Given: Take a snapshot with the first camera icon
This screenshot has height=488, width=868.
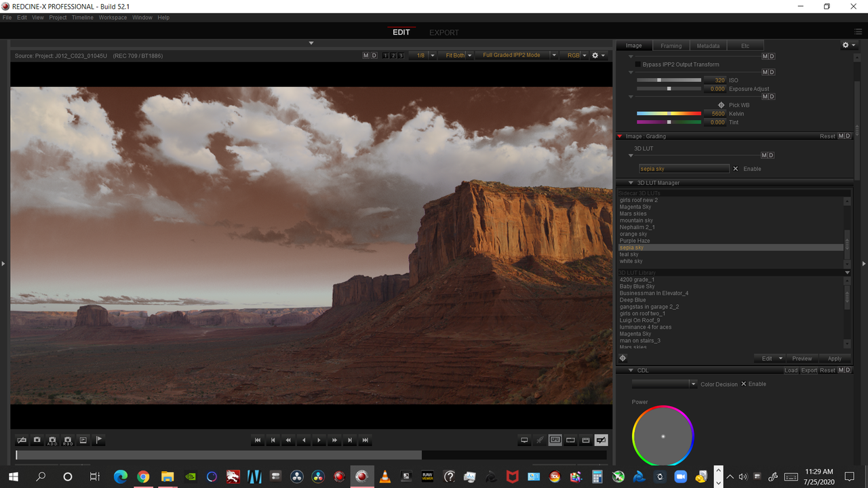Looking at the screenshot, I should click(x=37, y=440).
